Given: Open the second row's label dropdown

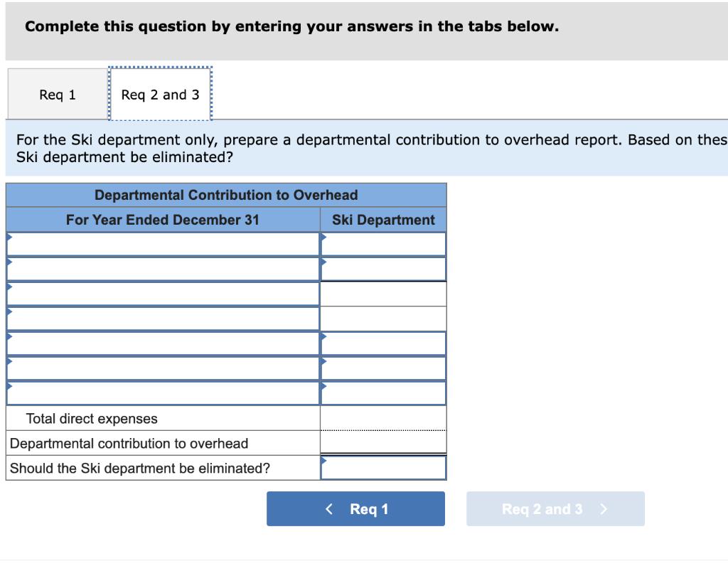Looking at the screenshot, I should pyautogui.click(x=163, y=269).
